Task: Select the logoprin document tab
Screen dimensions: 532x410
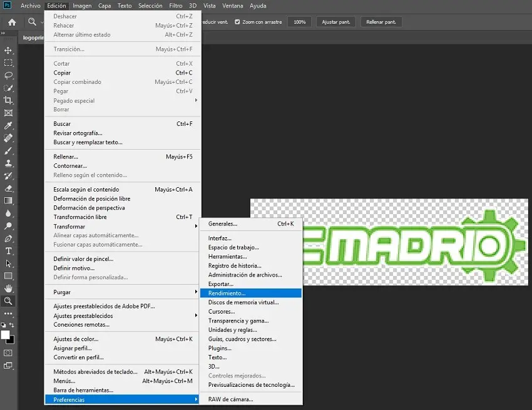Action: tap(33, 38)
